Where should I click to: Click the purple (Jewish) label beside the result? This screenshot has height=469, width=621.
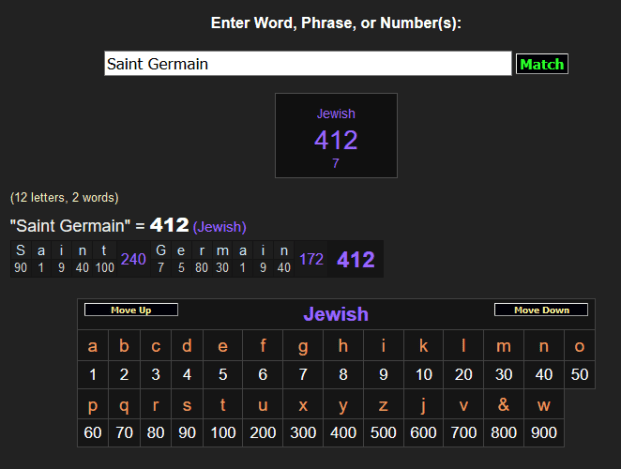(219, 227)
